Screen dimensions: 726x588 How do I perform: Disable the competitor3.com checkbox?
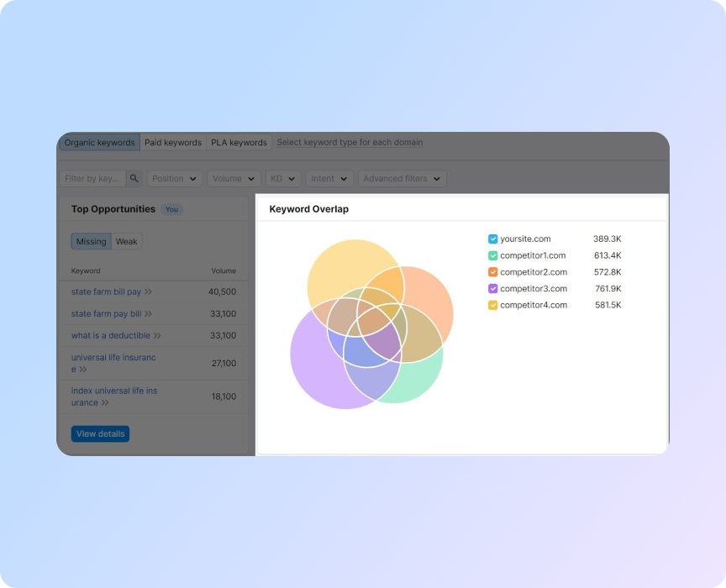493,289
